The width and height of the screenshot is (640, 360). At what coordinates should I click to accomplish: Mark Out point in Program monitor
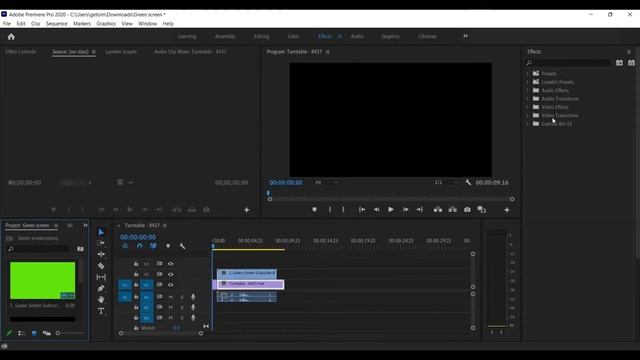(x=343, y=209)
